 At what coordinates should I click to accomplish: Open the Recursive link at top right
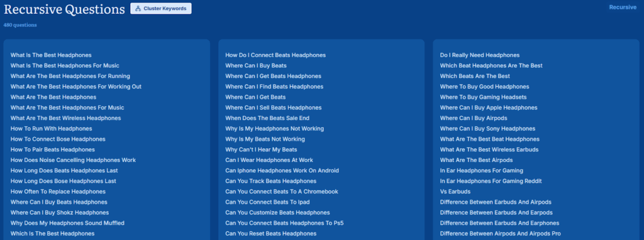point(623,7)
